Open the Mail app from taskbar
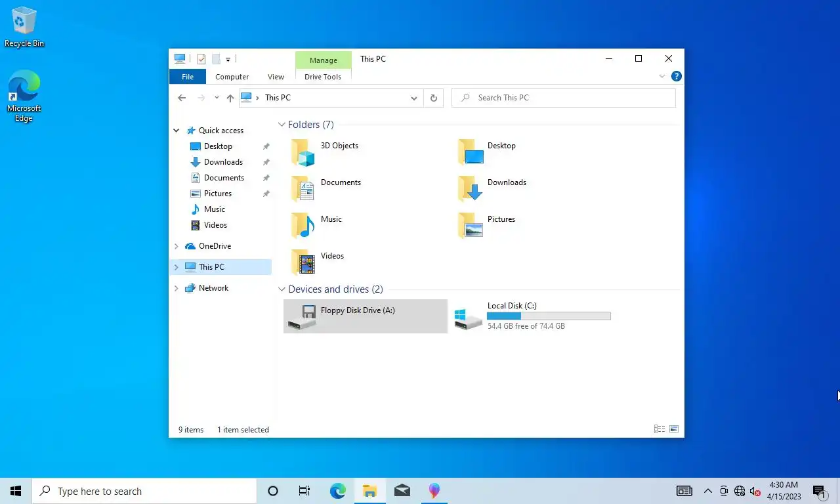This screenshot has width=840, height=504. tap(402, 491)
